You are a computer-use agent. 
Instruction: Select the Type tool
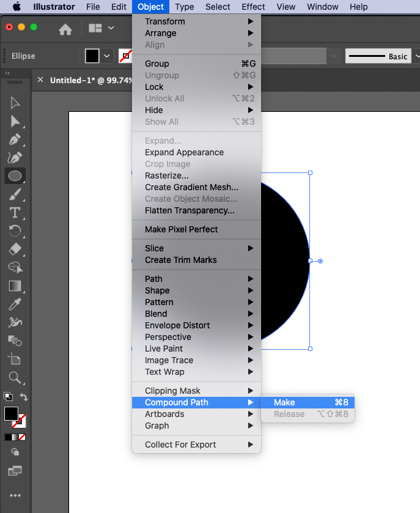[x=15, y=213]
